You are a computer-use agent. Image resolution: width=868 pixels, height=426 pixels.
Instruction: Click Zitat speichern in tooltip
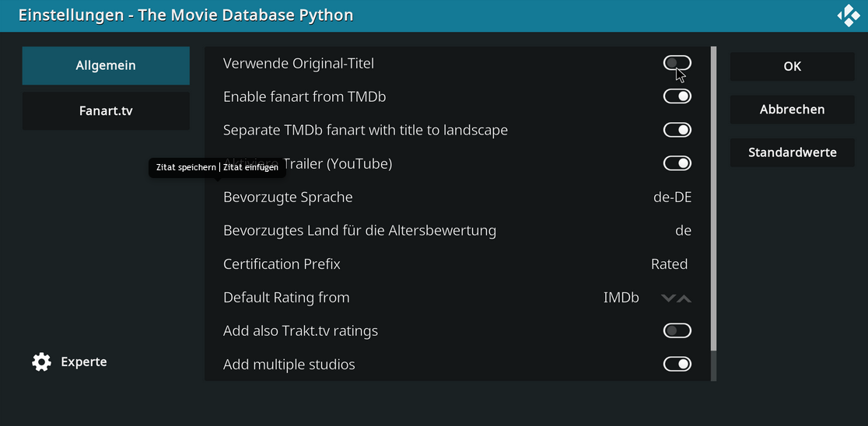[186, 168]
